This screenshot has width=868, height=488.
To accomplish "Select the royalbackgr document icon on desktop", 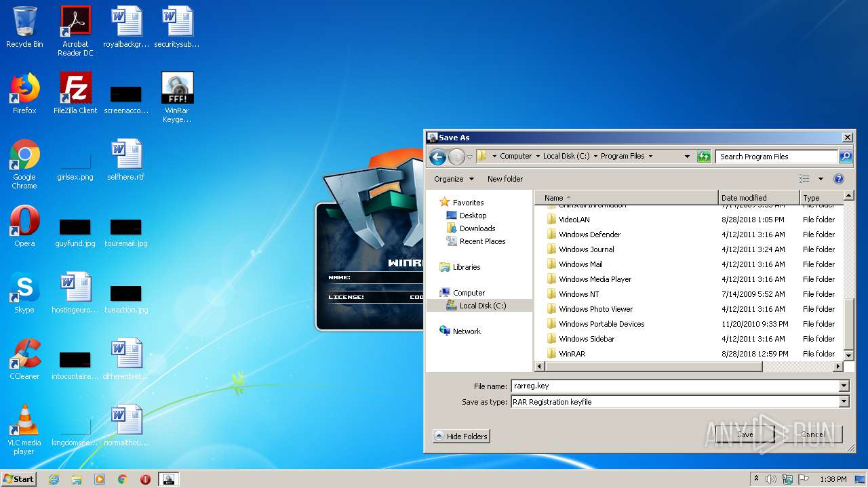I will [x=126, y=27].
